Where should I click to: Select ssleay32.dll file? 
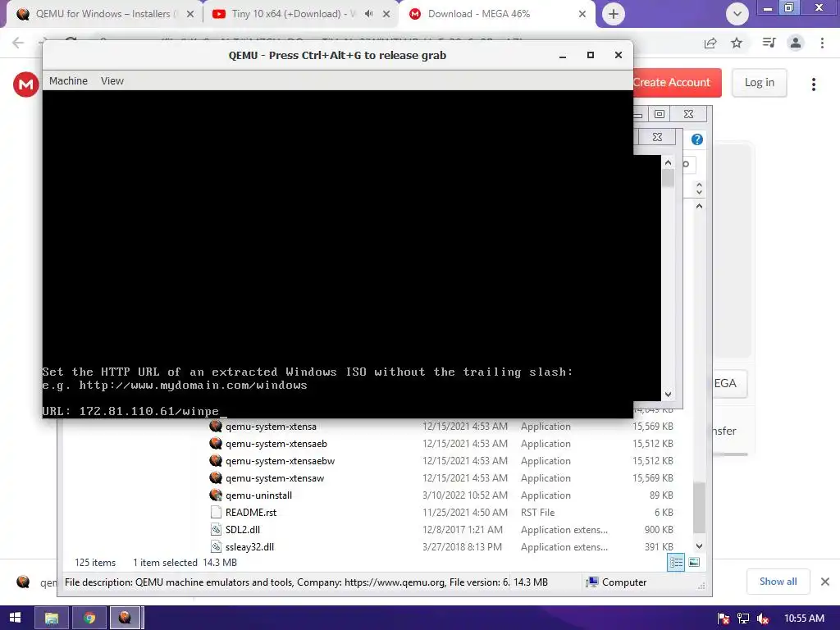(249, 546)
